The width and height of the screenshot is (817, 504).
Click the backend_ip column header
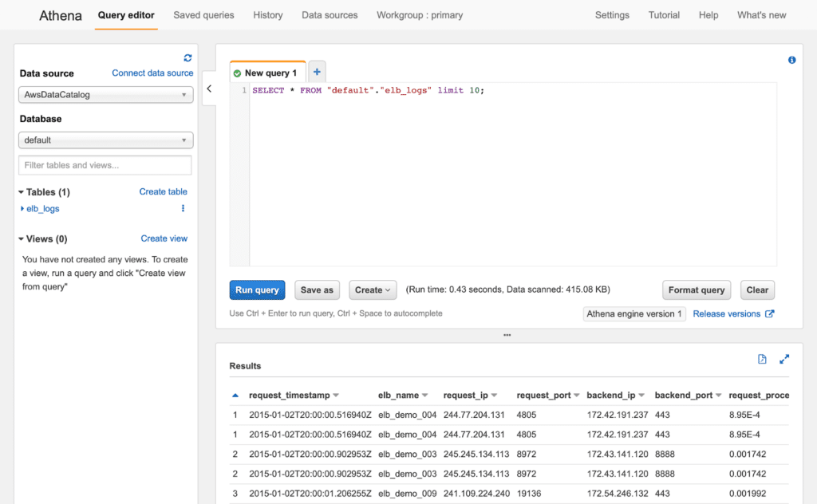(x=611, y=396)
